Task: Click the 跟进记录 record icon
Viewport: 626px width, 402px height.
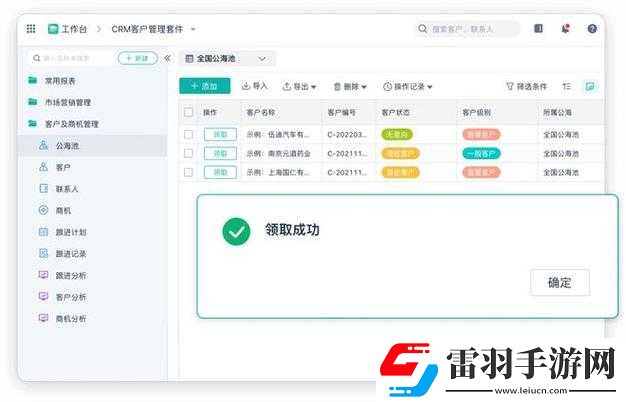Action: pyautogui.click(x=44, y=253)
